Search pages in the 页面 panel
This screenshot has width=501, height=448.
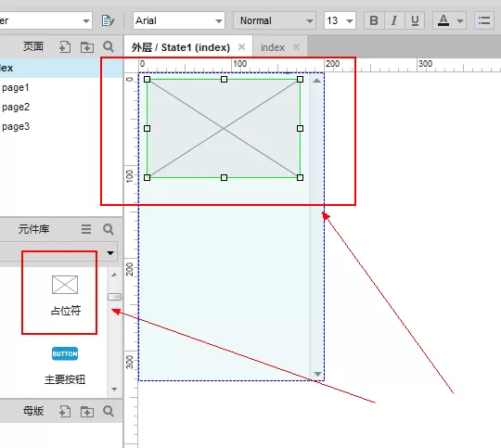point(109,46)
